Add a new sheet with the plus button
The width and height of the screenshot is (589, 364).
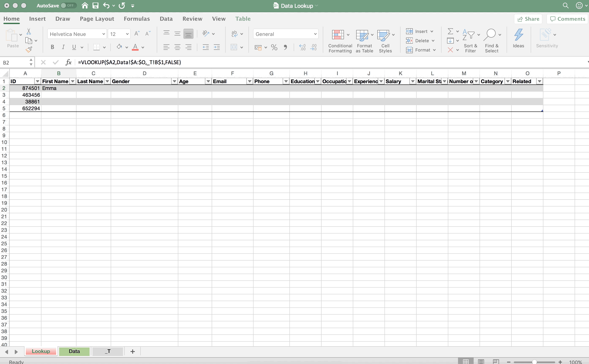132,352
